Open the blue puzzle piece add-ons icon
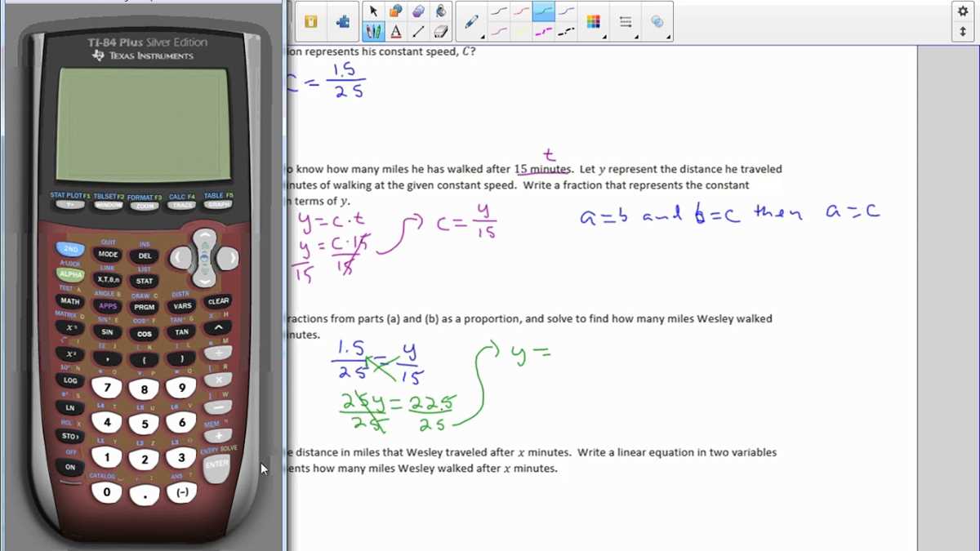This screenshot has height=551, width=980. pos(343,22)
